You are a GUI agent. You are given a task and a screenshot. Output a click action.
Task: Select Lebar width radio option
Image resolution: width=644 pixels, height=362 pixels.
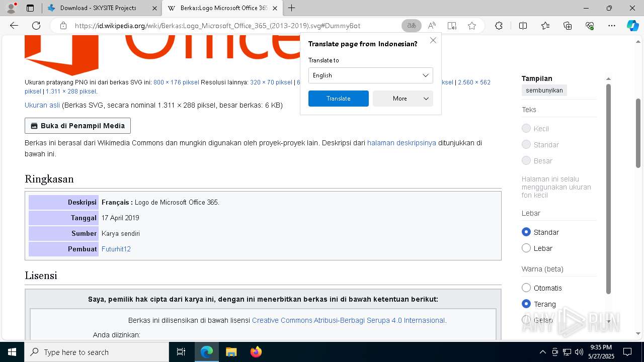pos(526,248)
